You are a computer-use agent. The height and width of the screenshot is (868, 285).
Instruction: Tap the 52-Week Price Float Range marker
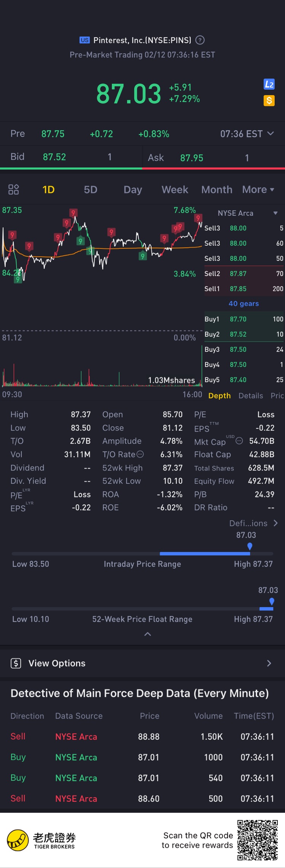click(x=272, y=602)
